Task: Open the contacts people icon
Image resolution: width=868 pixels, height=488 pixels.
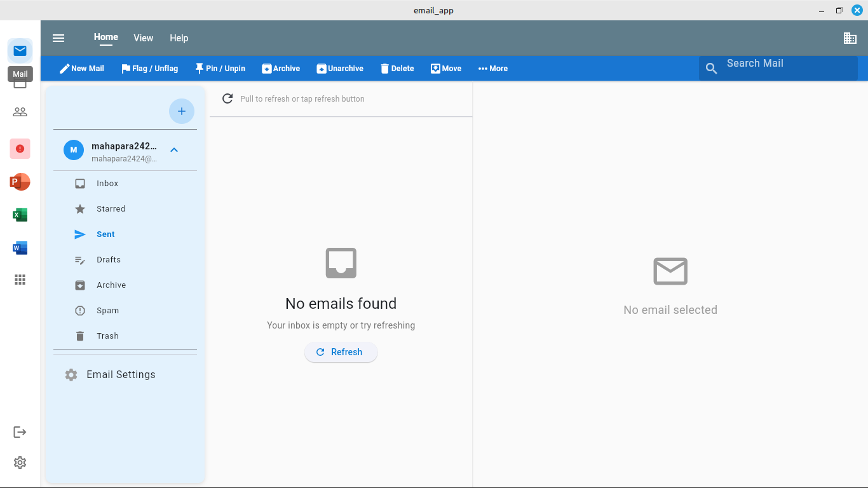Action: point(20,112)
